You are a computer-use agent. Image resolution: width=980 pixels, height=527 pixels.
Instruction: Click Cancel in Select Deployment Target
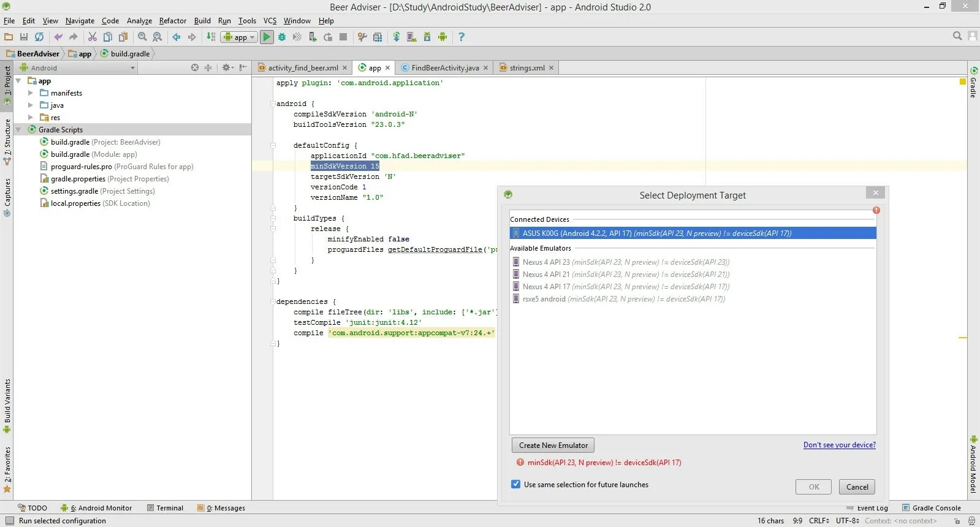(857, 487)
